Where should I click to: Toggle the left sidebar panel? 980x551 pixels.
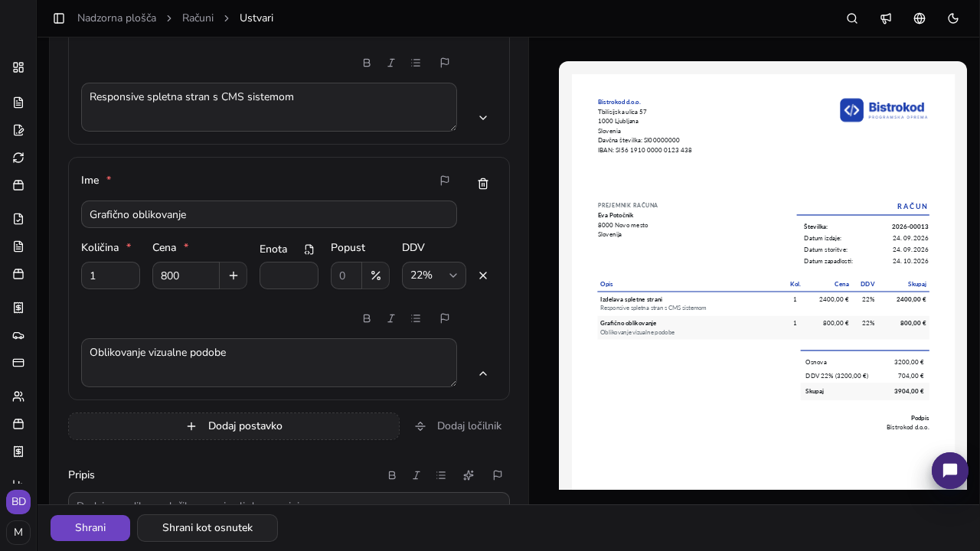click(59, 18)
